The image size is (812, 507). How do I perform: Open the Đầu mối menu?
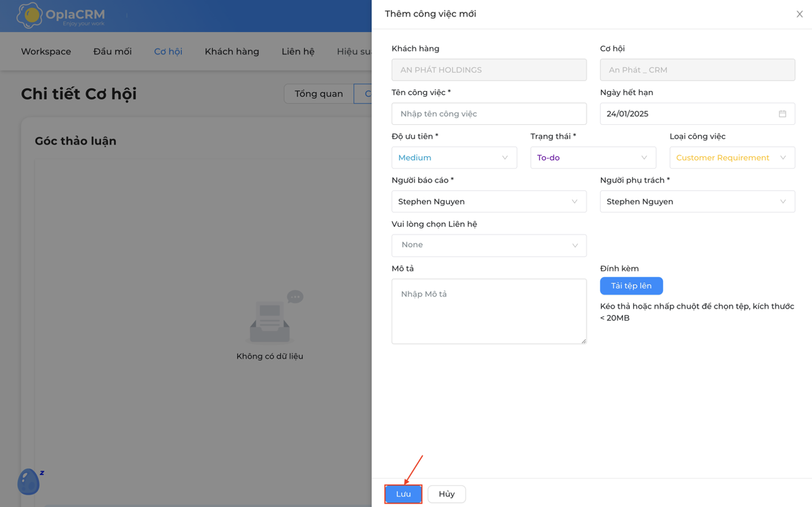(112, 52)
